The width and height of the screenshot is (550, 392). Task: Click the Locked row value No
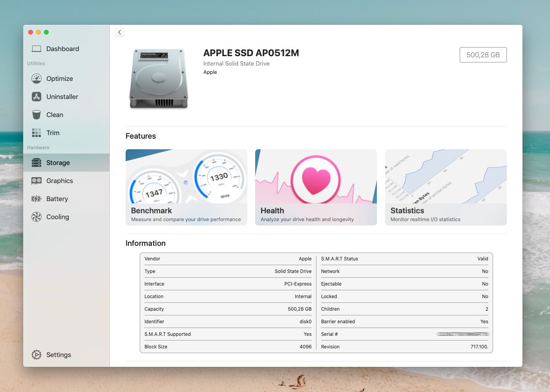coord(485,297)
